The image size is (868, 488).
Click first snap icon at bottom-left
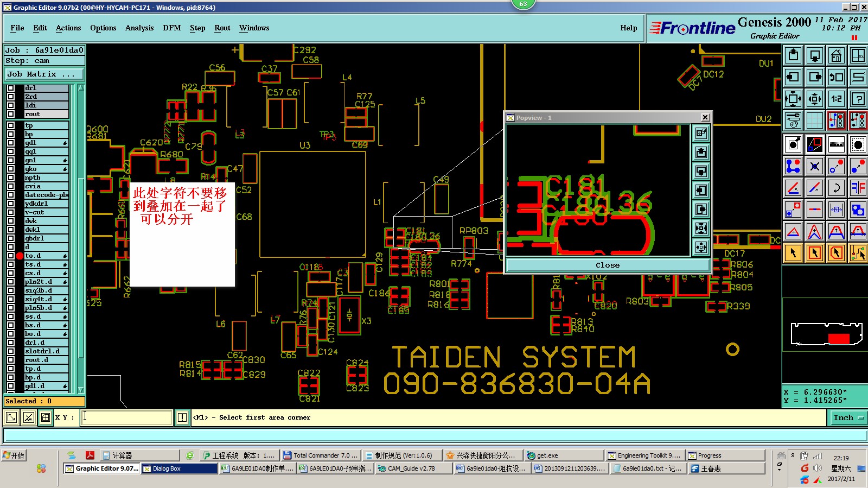11,417
